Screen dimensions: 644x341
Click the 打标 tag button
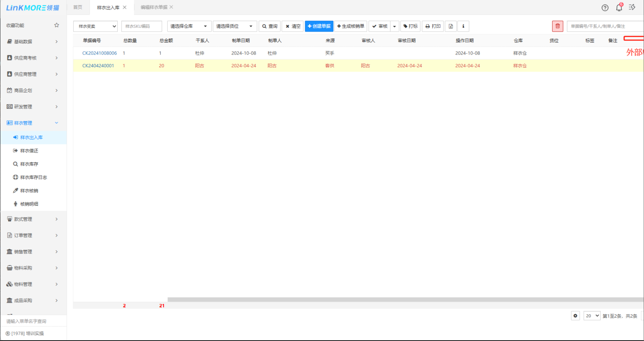(x=410, y=26)
